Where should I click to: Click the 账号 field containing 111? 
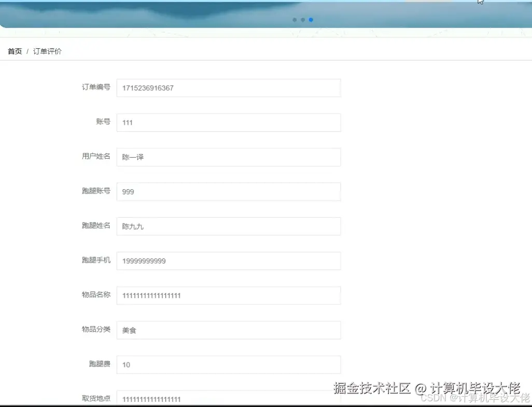coord(228,122)
